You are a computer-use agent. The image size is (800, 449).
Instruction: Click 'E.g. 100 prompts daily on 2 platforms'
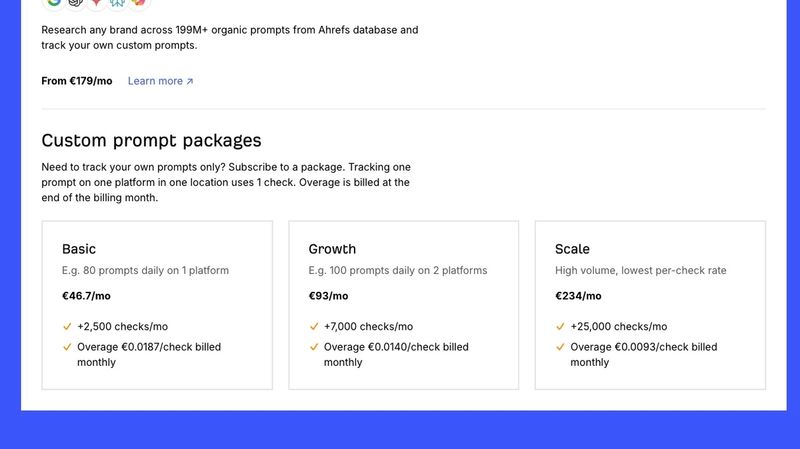(x=397, y=270)
